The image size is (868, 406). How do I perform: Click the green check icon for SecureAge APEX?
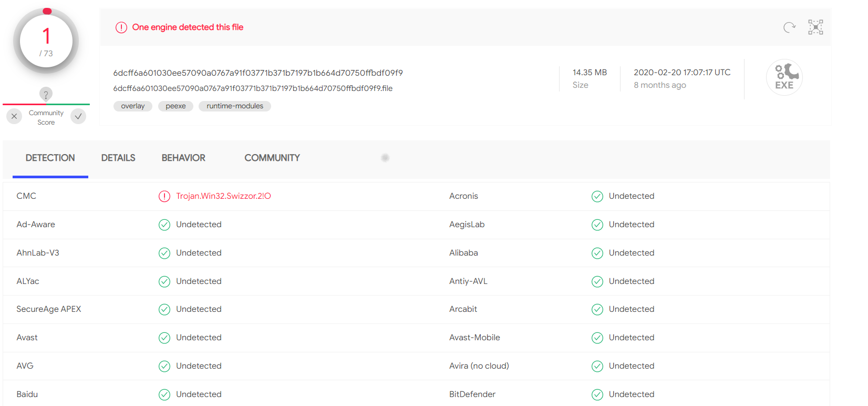point(164,309)
